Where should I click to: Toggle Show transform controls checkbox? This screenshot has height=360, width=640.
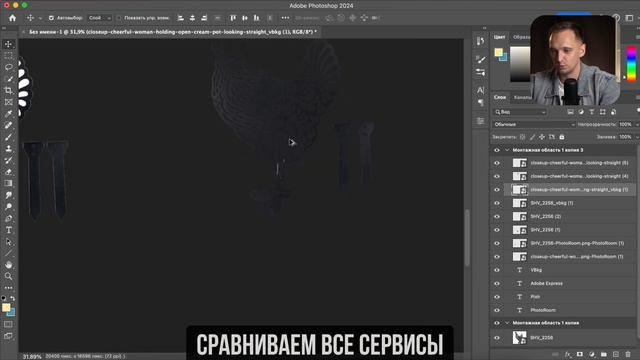tap(119, 18)
